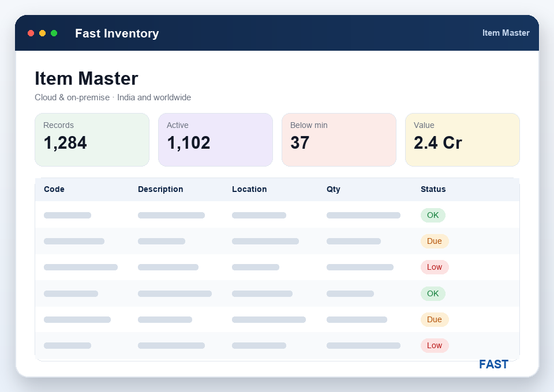Select the Active items card
Image resolution: width=554 pixels, height=392 pixels.
point(215,140)
